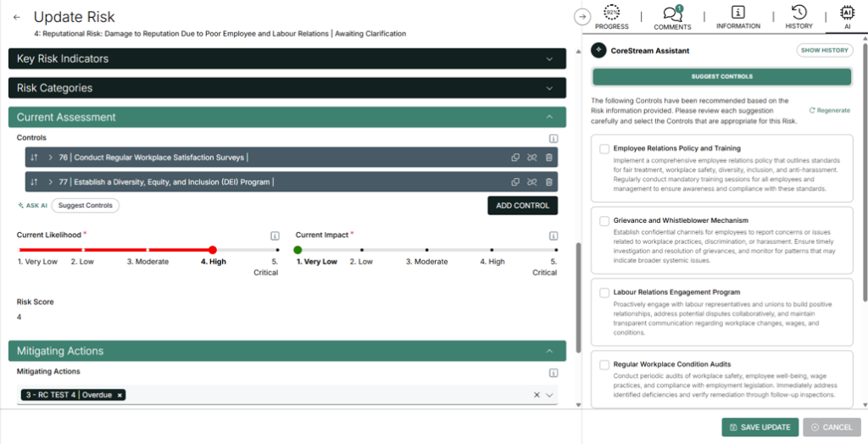Viewport: 868px width, 444px height.
Task: Expand control 77 DEI Program row
Action: click(50, 182)
